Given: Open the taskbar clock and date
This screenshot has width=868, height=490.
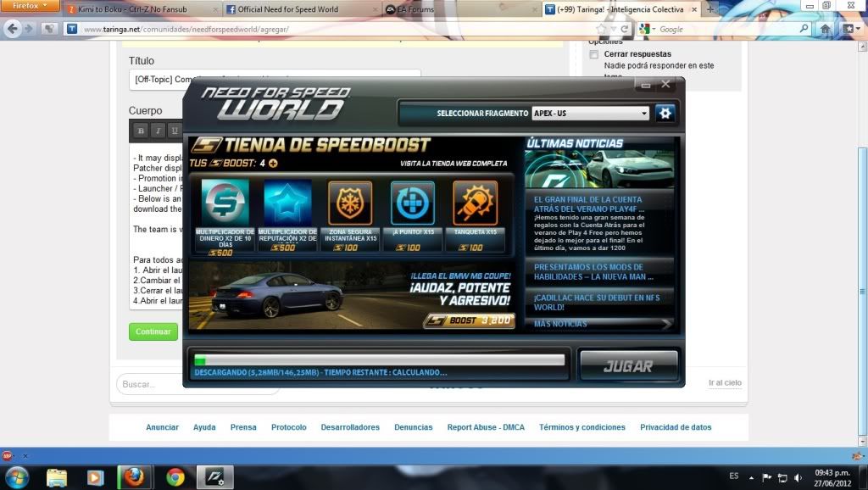Looking at the screenshot, I should click(832, 478).
